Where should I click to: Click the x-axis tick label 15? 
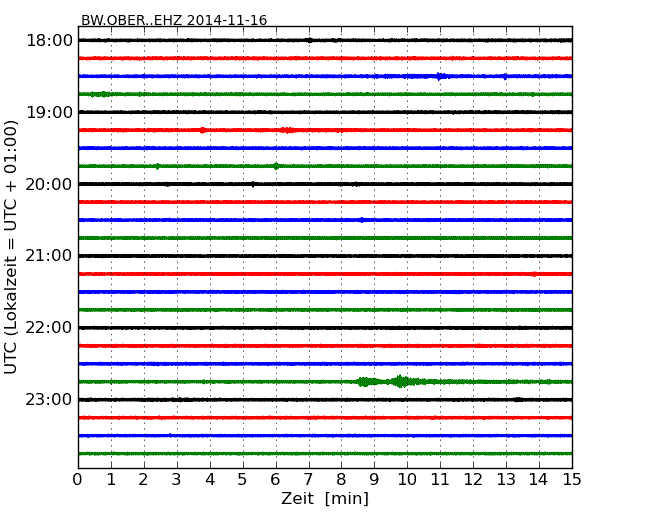[x=572, y=480]
